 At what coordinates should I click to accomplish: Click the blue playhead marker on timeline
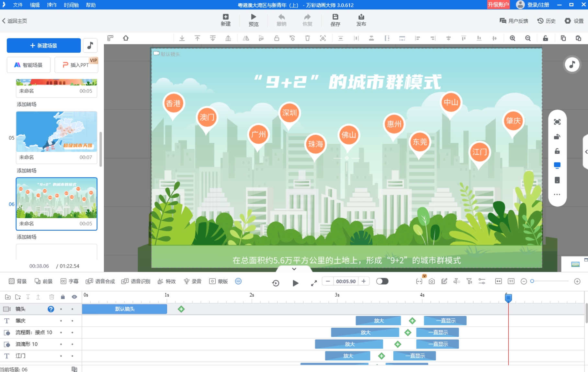click(x=508, y=298)
